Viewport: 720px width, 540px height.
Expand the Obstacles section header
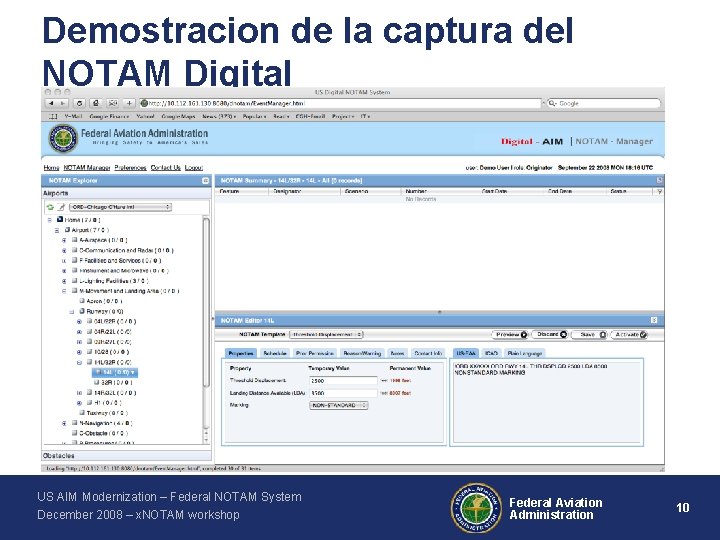click(127, 456)
